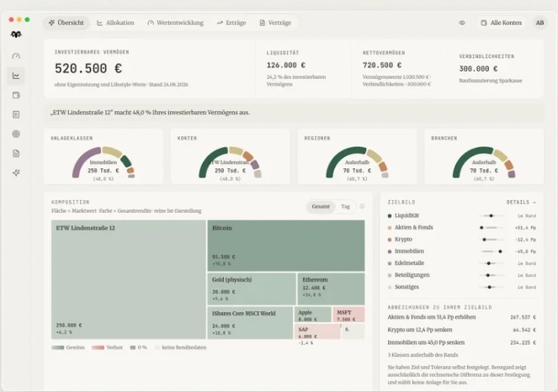Open the target goals icon in sidebar

[x=16, y=134]
